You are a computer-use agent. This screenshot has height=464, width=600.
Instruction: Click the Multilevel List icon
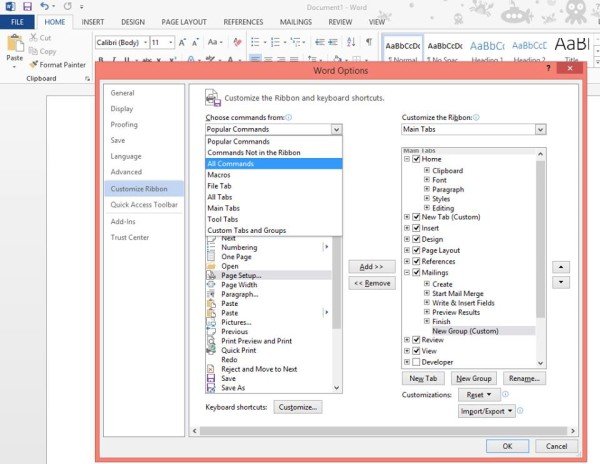(295, 42)
